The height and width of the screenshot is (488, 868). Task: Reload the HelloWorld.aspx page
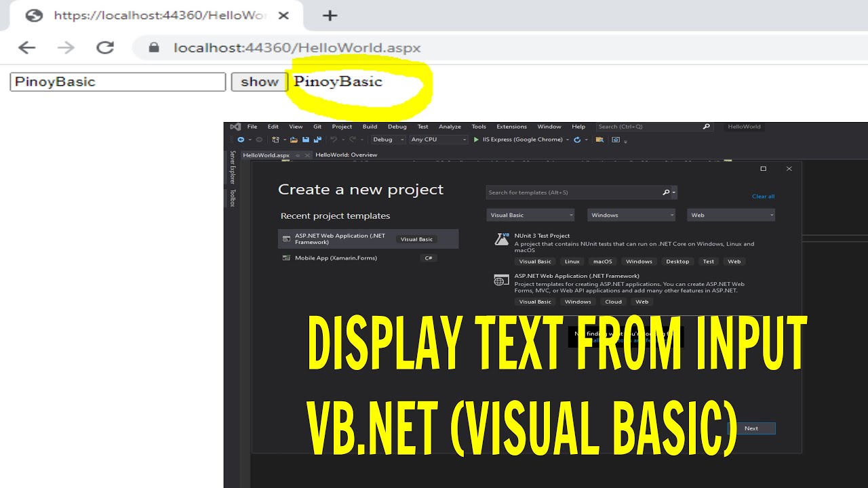click(105, 47)
